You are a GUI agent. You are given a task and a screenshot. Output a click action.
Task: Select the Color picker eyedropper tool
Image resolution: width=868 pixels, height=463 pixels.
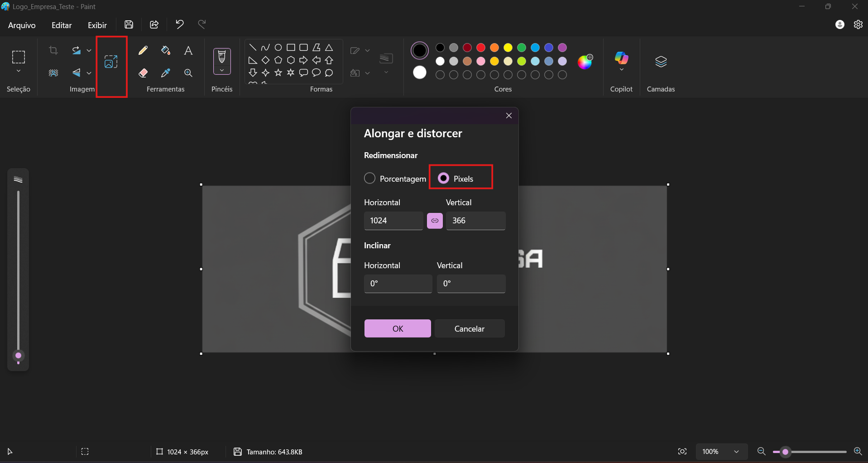166,72
